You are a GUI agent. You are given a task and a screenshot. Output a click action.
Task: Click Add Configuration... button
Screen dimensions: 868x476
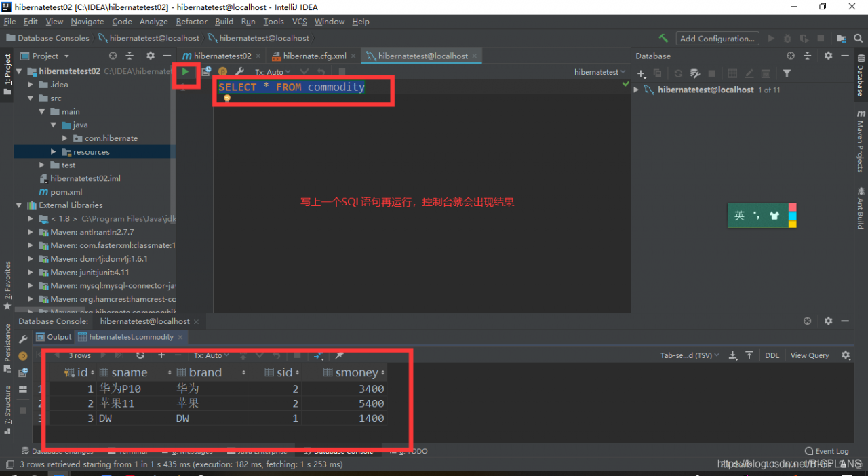(x=717, y=39)
